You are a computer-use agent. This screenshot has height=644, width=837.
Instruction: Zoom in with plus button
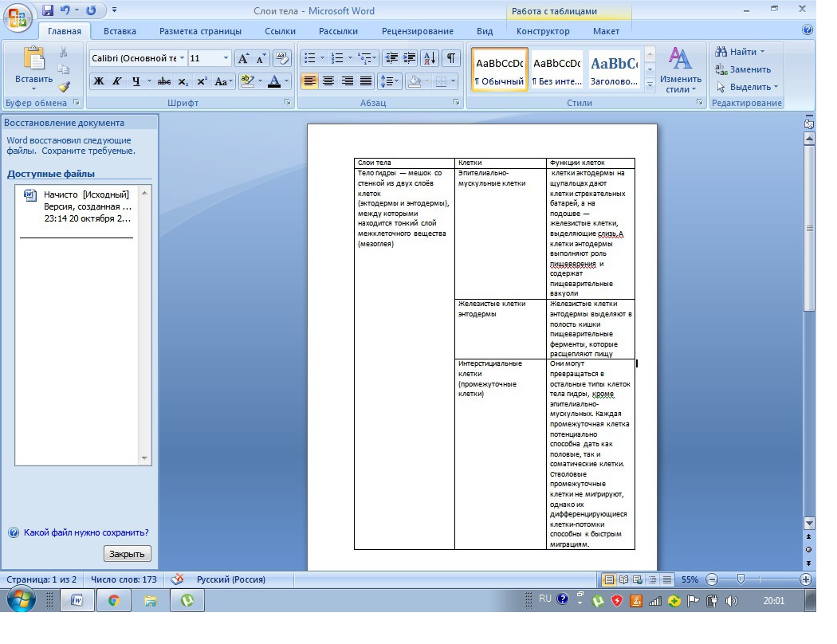pos(806,579)
